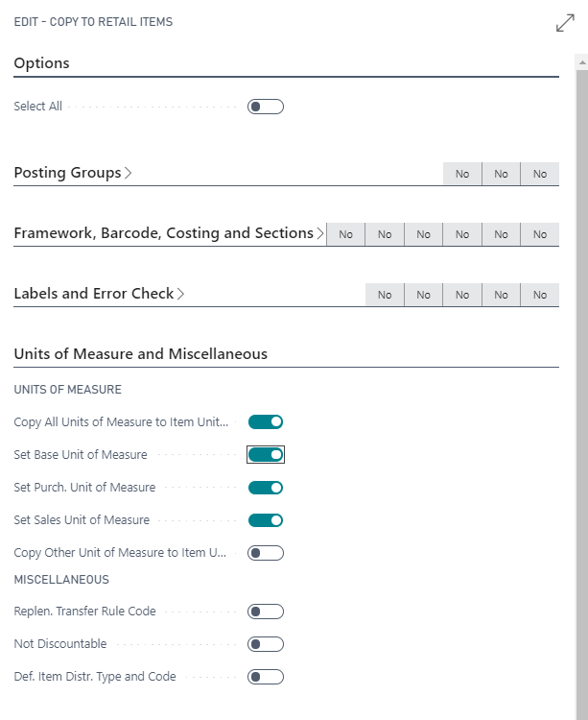
Task: Toggle the Select All switch
Action: point(266,107)
